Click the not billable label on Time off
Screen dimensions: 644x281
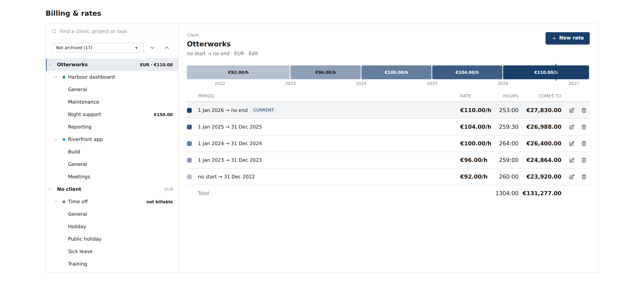point(159,202)
